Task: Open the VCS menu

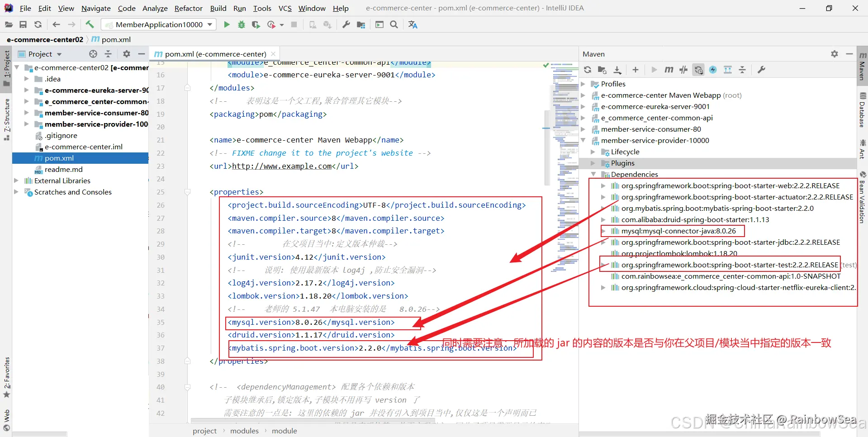Action: (285, 8)
